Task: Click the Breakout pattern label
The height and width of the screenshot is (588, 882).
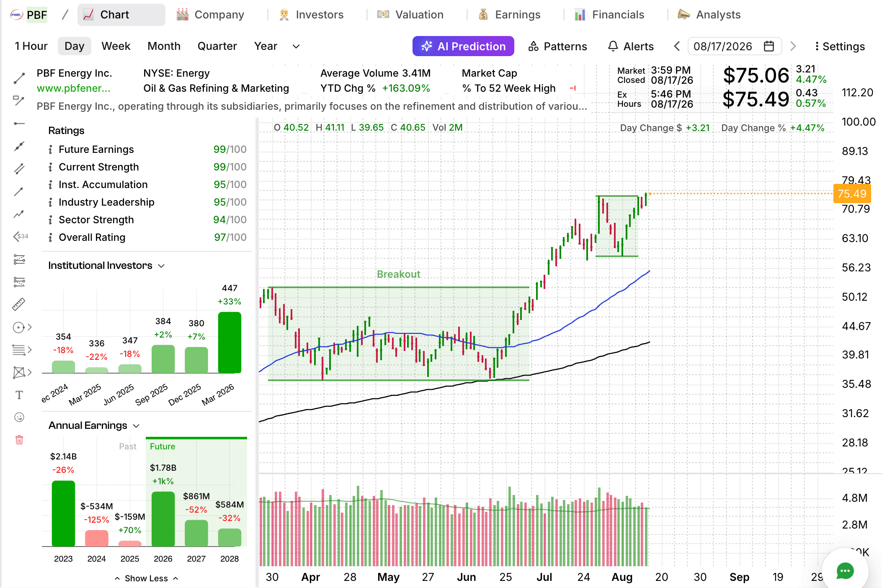Action: pyautogui.click(x=398, y=274)
